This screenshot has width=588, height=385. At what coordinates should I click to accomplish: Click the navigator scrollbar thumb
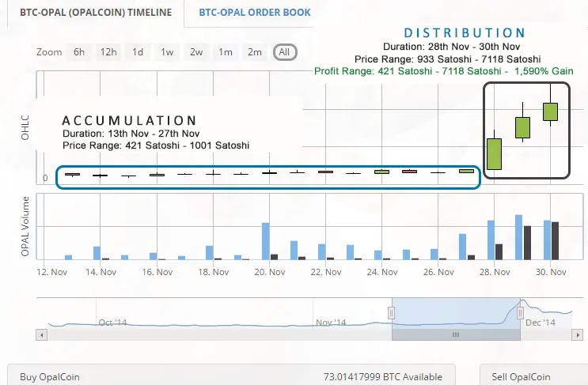click(456, 335)
